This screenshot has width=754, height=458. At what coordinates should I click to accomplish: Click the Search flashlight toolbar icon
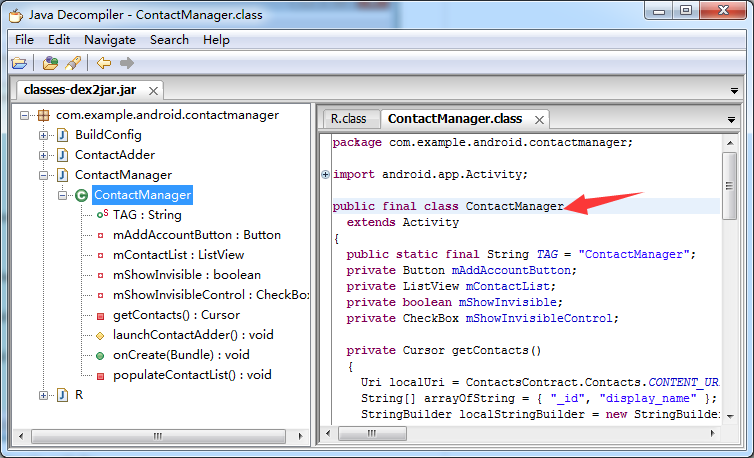click(x=73, y=63)
